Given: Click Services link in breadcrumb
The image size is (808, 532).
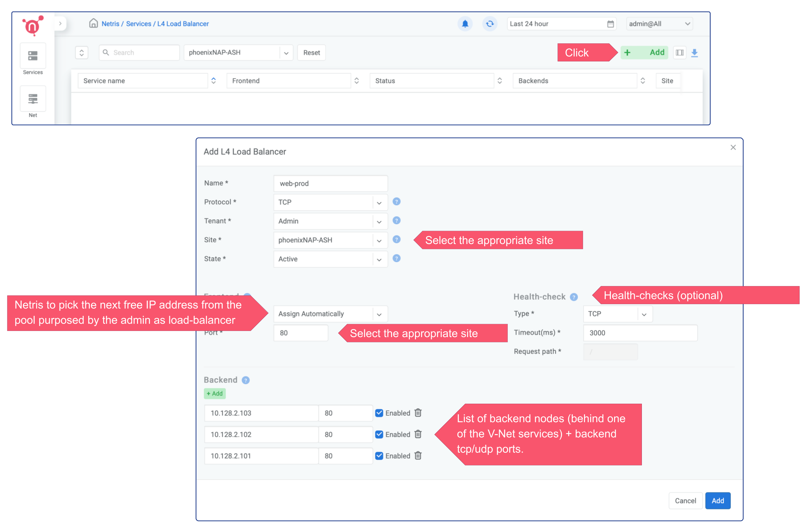Looking at the screenshot, I should pyautogui.click(x=139, y=24).
